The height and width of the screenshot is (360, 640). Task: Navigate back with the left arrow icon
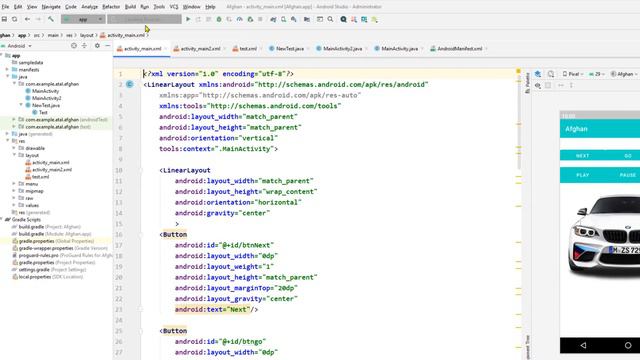(x=27, y=19)
